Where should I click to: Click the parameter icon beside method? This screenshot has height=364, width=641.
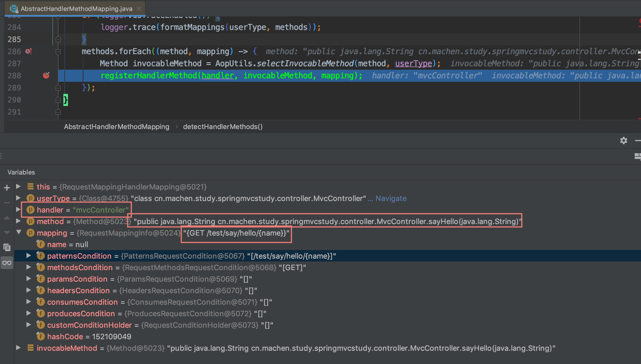coord(31,221)
